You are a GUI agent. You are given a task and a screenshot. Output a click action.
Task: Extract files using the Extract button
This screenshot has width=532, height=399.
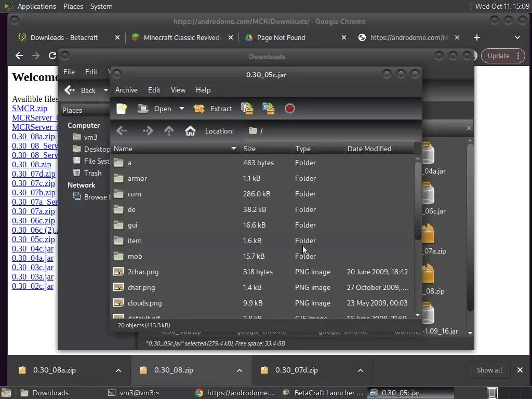[x=213, y=109]
